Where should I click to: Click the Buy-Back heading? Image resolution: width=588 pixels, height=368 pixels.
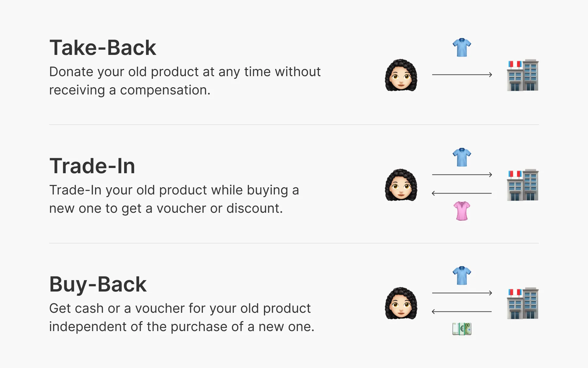98,284
